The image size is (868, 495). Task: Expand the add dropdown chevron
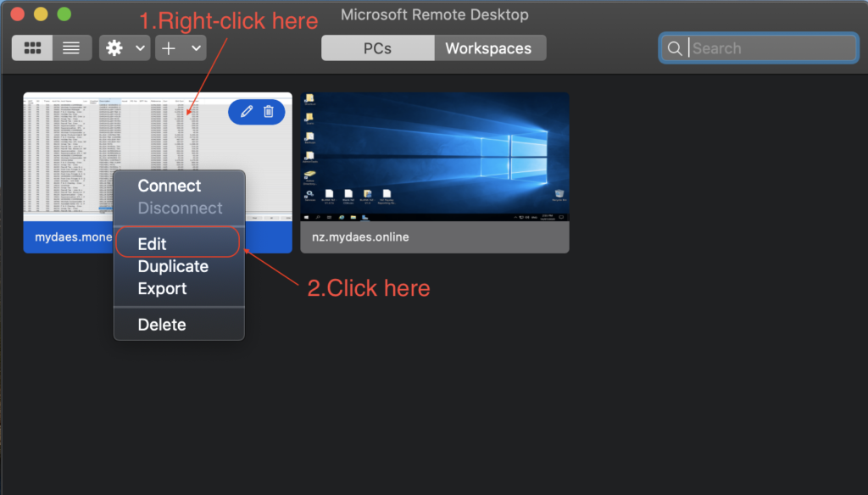[x=196, y=48]
